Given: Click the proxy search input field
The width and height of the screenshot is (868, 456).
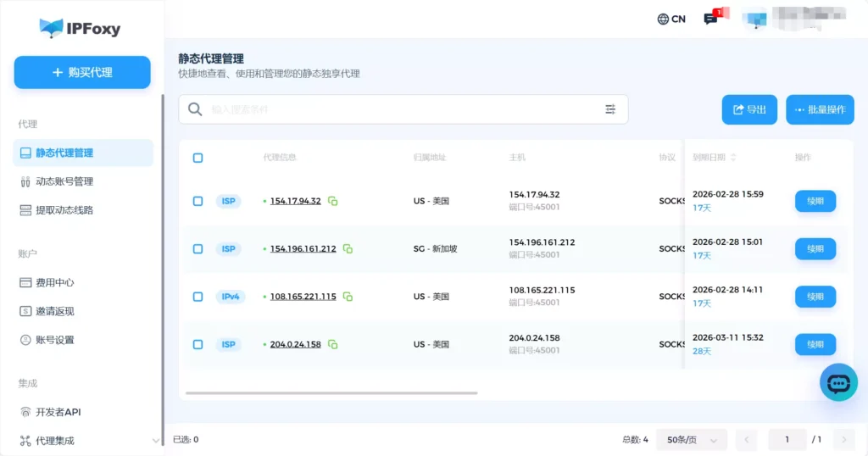Looking at the screenshot, I should [398, 109].
